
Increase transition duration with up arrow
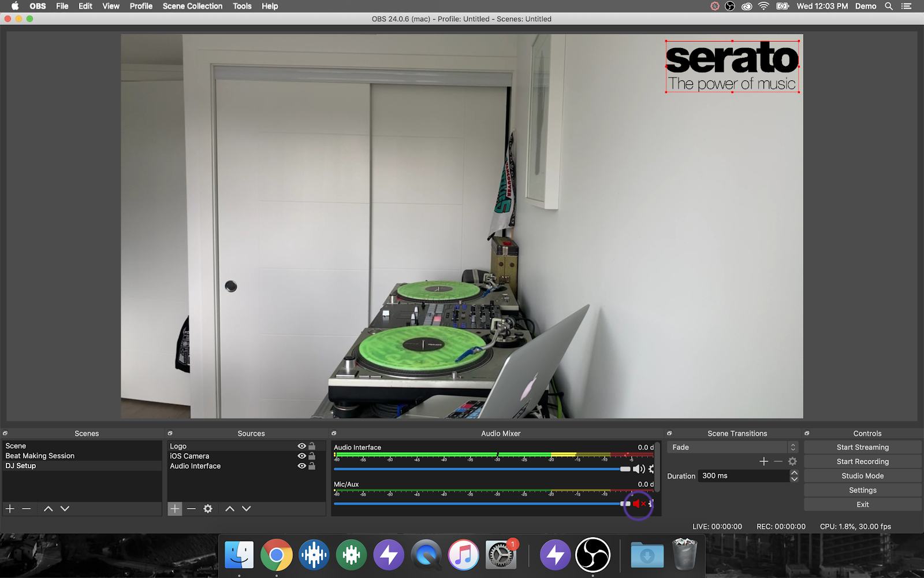(x=794, y=473)
